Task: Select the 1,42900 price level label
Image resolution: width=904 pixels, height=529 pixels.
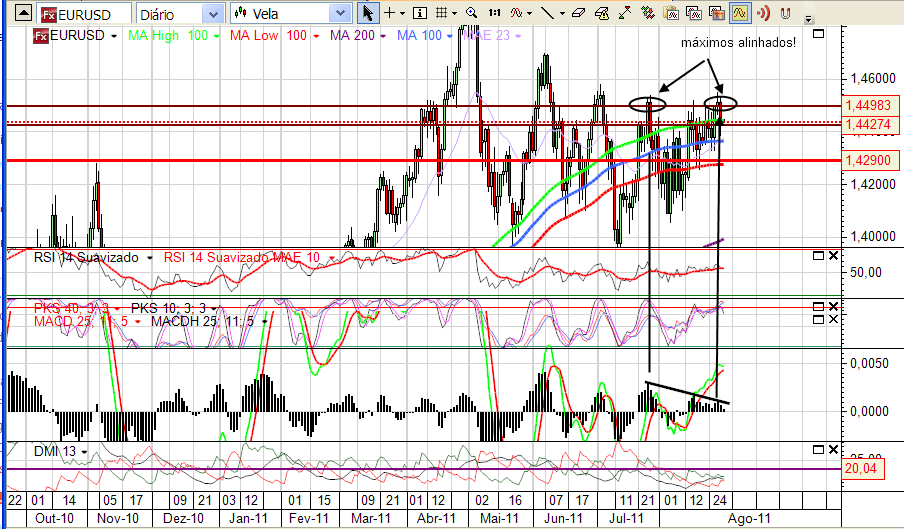Action: click(869, 160)
